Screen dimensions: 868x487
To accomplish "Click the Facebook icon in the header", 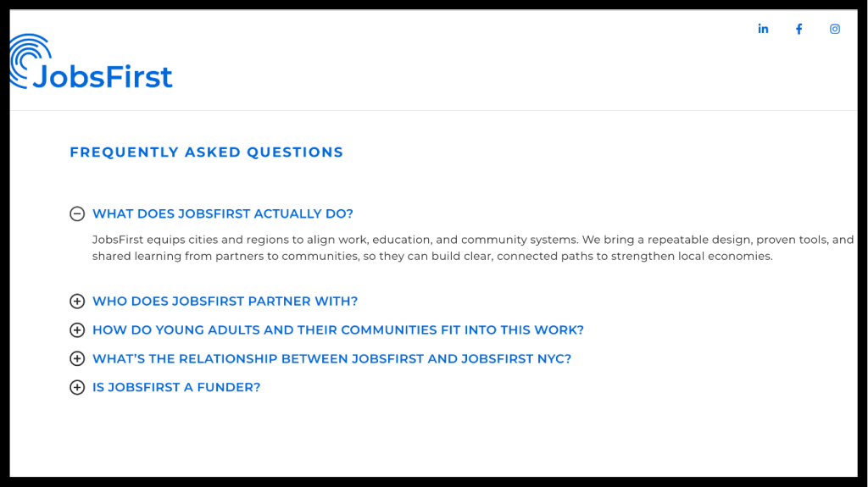I will [798, 29].
